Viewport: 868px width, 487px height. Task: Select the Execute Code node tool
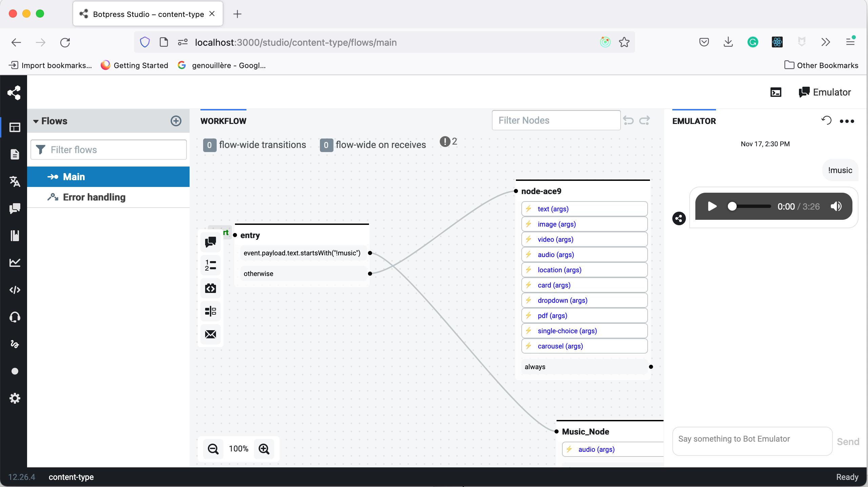(x=210, y=289)
